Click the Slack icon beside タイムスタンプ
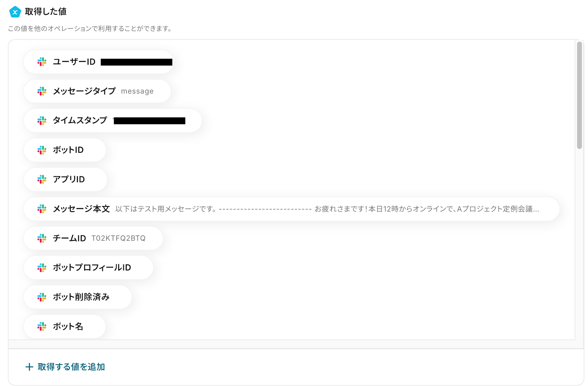Image resolution: width=588 pixels, height=386 pixels. [42, 121]
